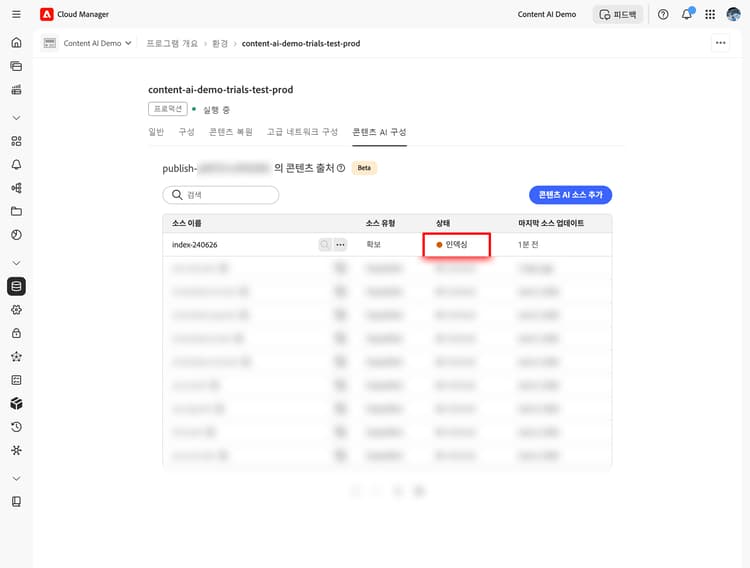Click the info icon next to 콘텐츠 출처

tap(341, 168)
